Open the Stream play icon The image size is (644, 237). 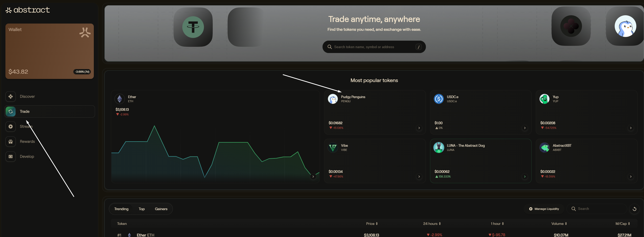[11, 127]
